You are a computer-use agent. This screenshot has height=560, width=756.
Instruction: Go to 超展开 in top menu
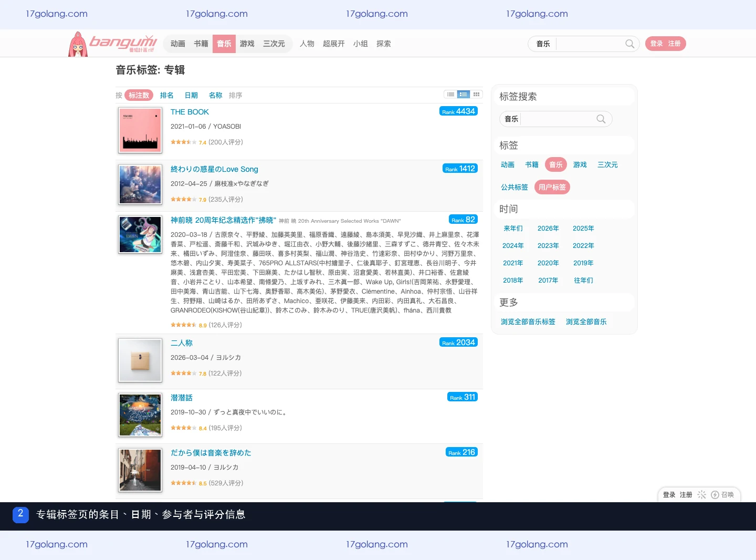(x=334, y=44)
